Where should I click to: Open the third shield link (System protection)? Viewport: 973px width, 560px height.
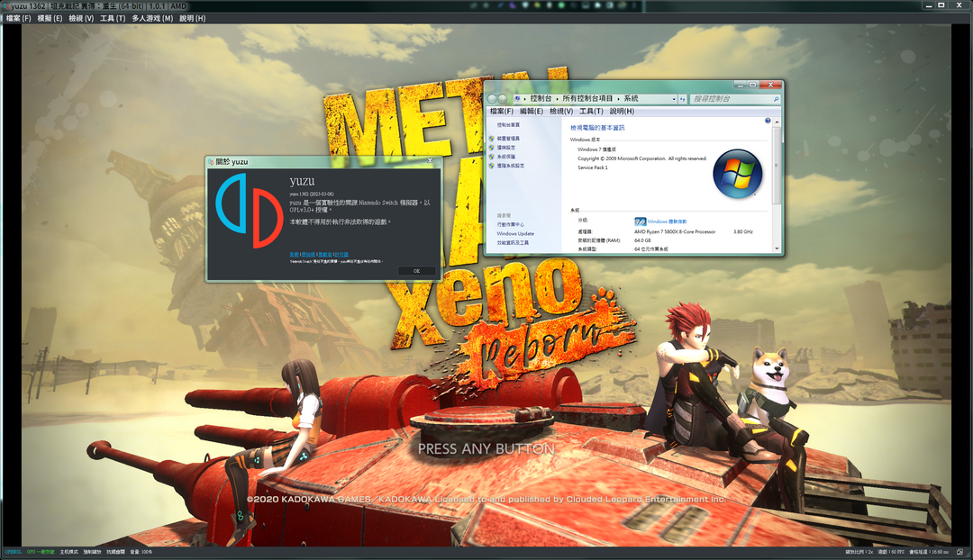[505, 157]
